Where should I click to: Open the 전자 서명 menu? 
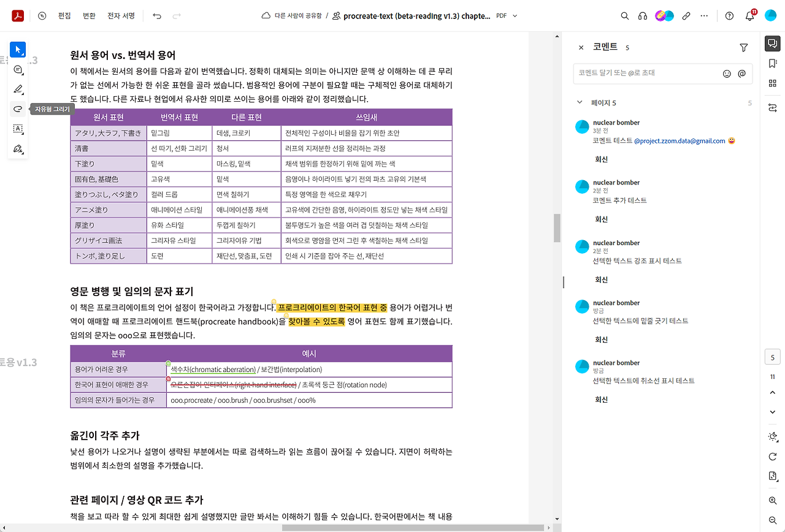[x=121, y=16]
